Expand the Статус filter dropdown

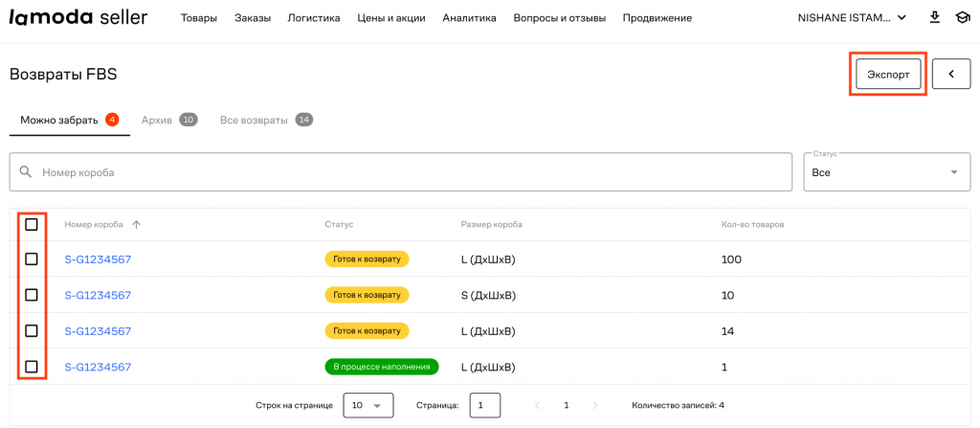click(x=886, y=172)
